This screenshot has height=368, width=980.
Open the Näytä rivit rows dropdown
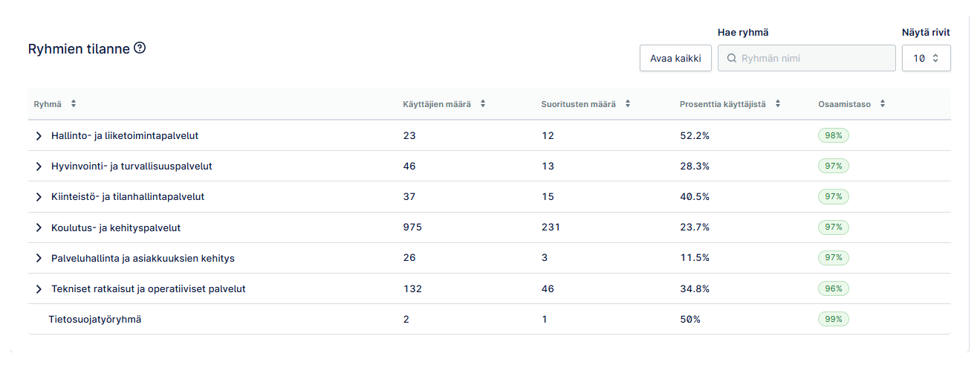coord(926,58)
